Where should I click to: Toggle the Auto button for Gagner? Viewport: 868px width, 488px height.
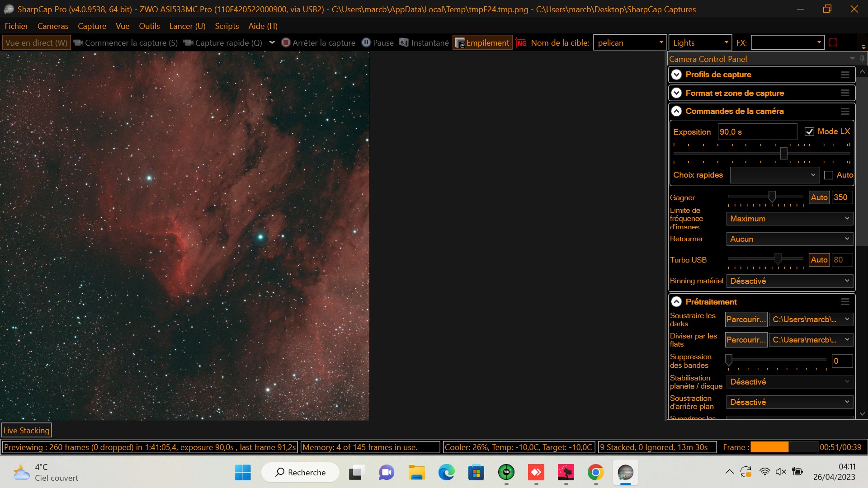click(819, 197)
